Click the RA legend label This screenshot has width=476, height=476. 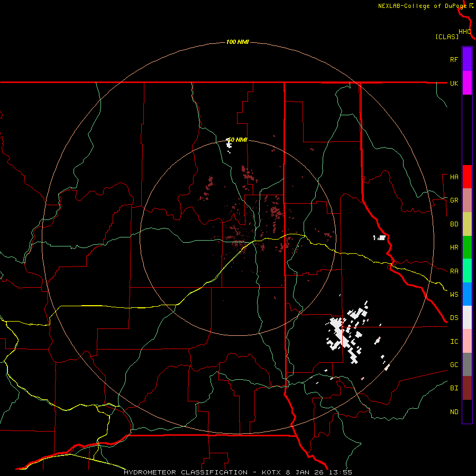click(454, 271)
